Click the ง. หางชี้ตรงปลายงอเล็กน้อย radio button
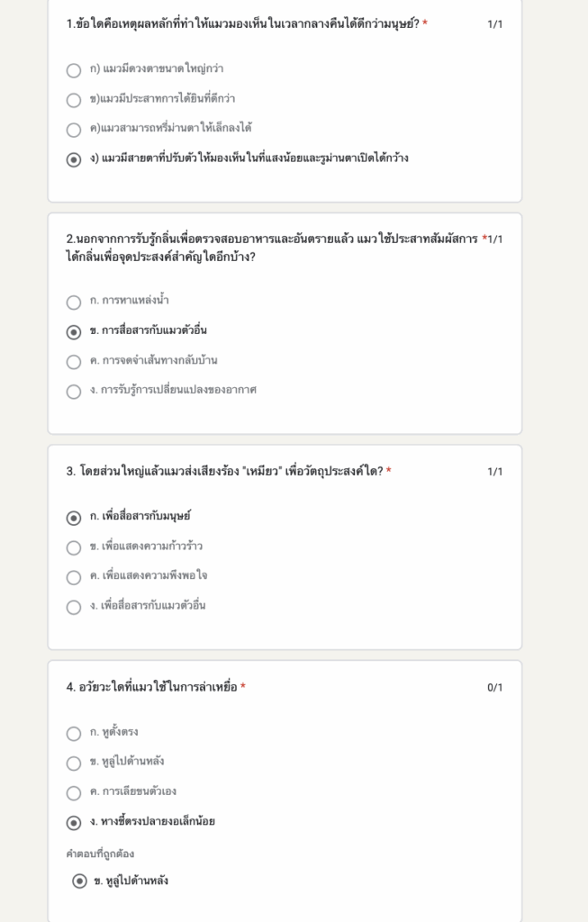Screen dimensions: 588x922 point(74,823)
